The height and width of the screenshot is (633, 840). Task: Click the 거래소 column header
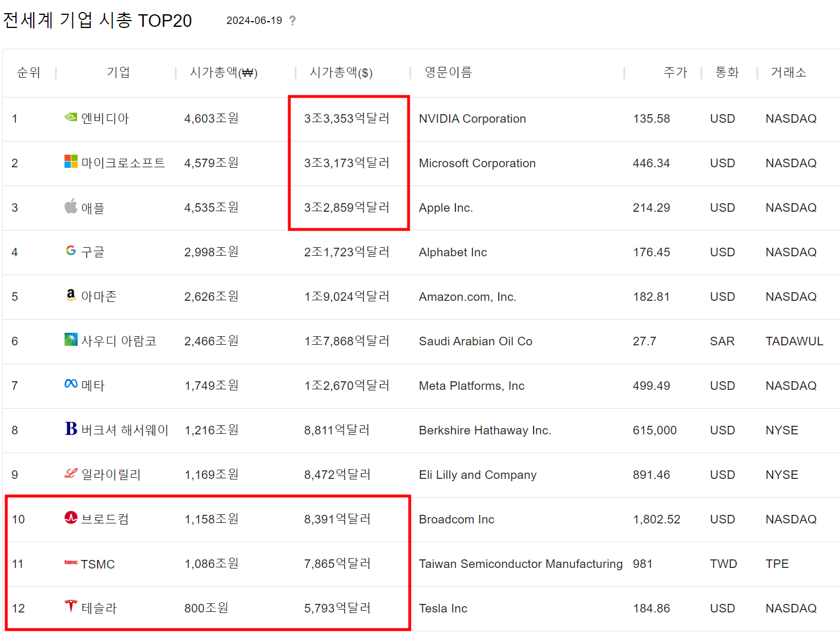pyautogui.click(x=788, y=72)
